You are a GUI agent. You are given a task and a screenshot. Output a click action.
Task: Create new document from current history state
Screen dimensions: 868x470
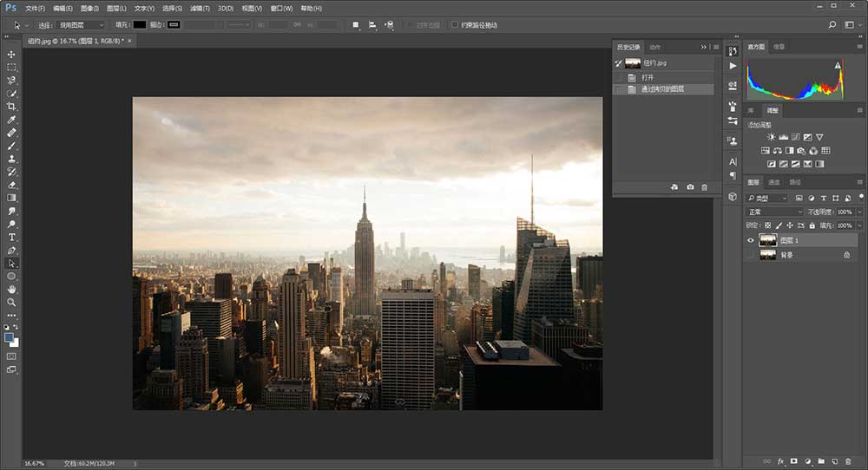pyautogui.click(x=674, y=187)
